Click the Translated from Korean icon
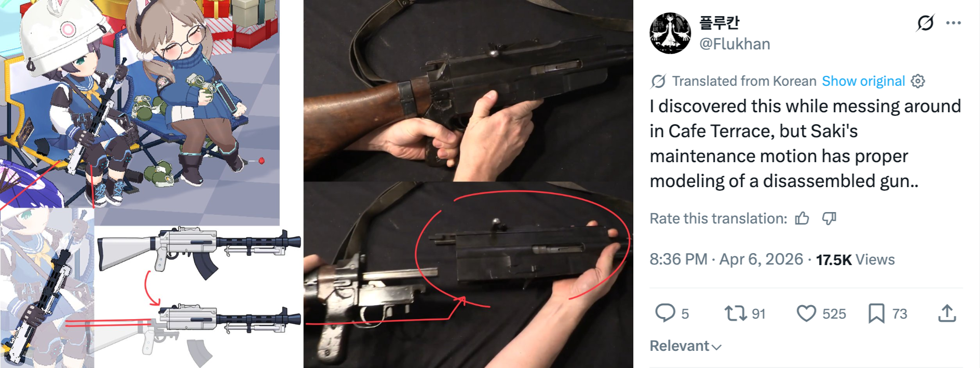This screenshot has width=980, height=368. [x=658, y=81]
